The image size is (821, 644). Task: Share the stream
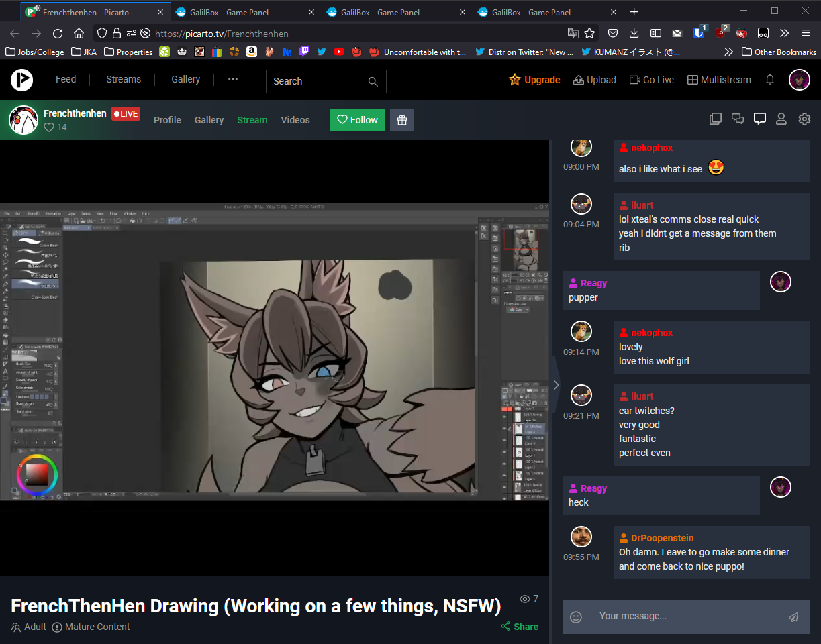(520, 627)
